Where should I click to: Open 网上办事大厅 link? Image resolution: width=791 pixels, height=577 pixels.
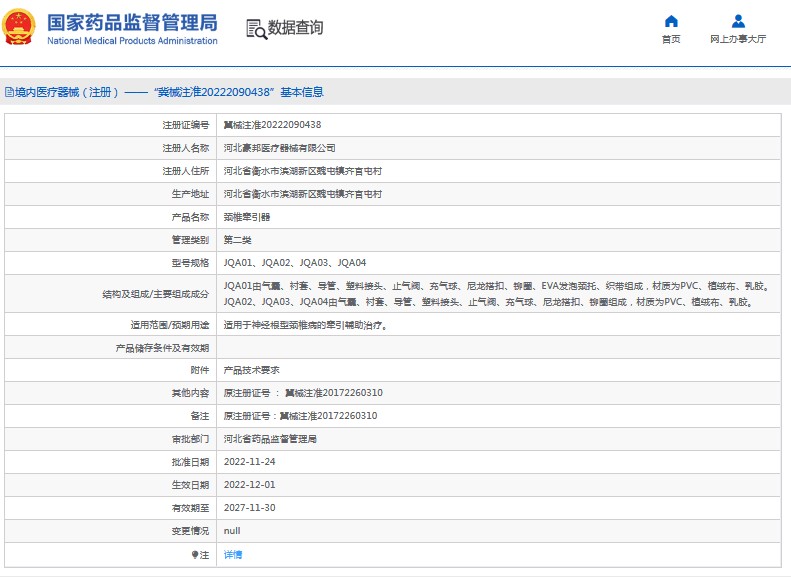pos(738,39)
